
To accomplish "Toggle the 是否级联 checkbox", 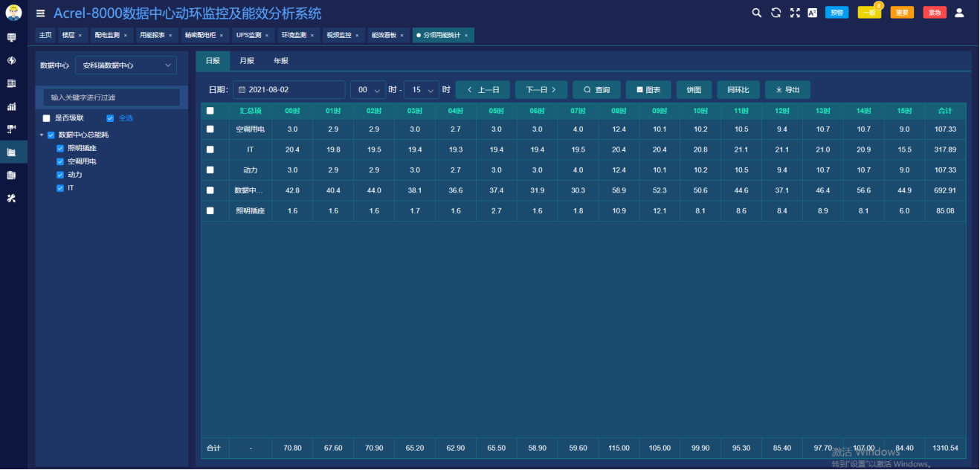I will [x=46, y=118].
